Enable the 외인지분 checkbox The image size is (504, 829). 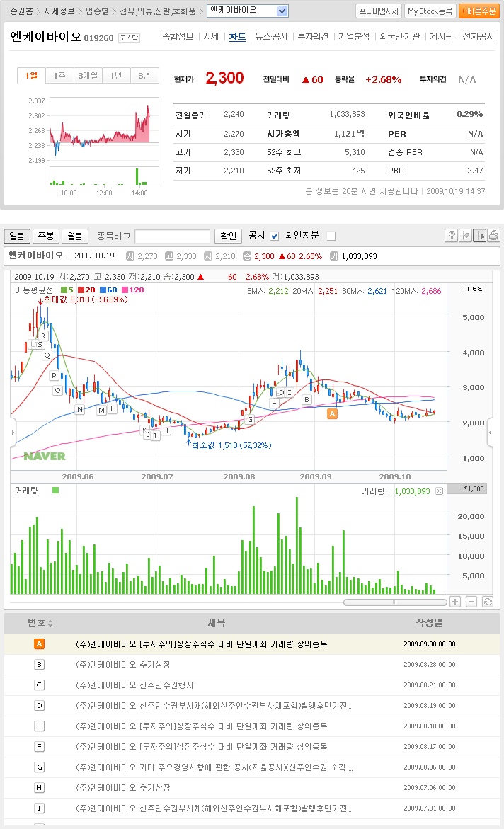[x=331, y=236]
